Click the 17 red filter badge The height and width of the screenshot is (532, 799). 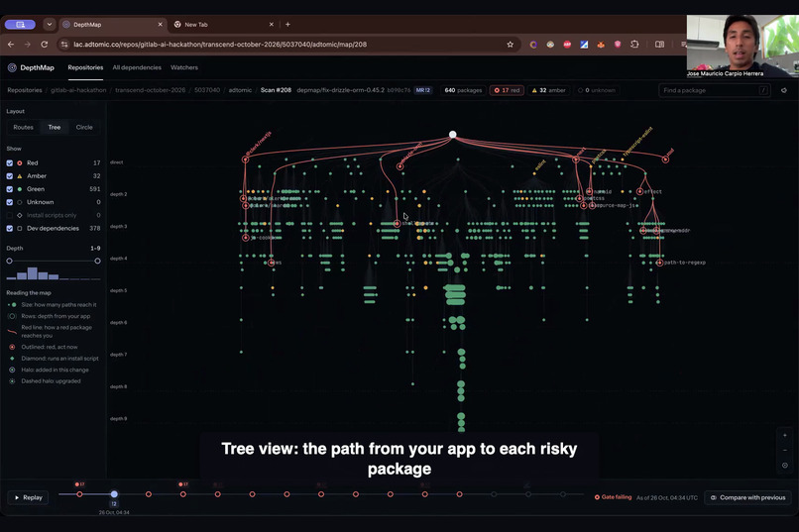pyautogui.click(x=507, y=90)
